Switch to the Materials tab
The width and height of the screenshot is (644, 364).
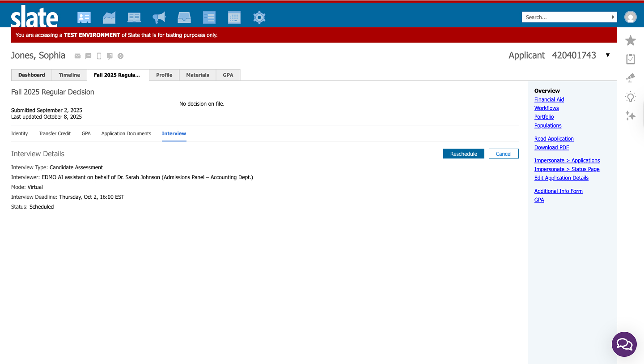click(x=197, y=75)
